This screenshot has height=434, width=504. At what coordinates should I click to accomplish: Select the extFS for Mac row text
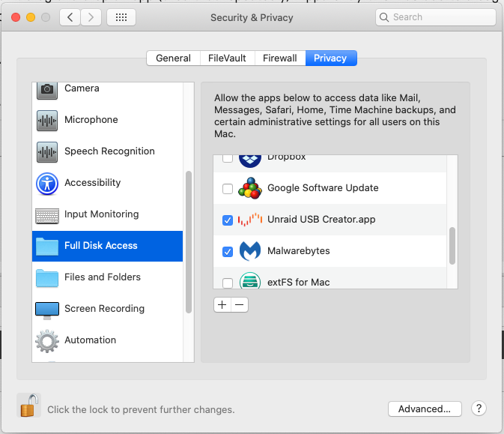pos(299,283)
